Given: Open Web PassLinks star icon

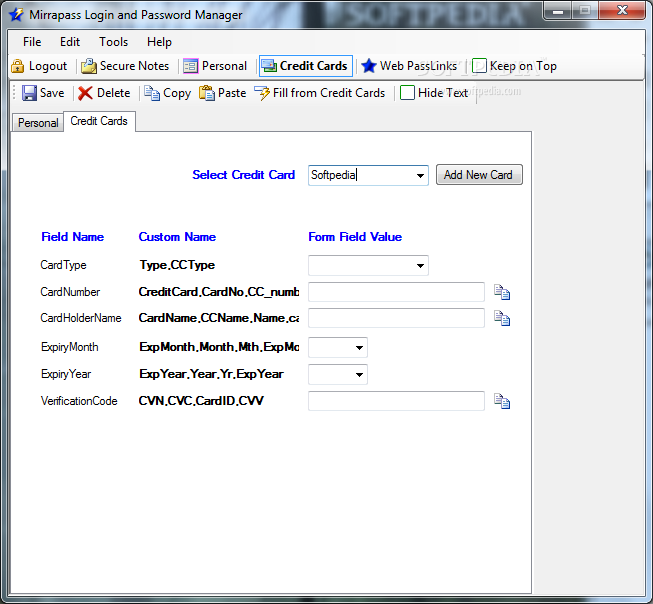Looking at the screenshot, I should tap(369, 66).
